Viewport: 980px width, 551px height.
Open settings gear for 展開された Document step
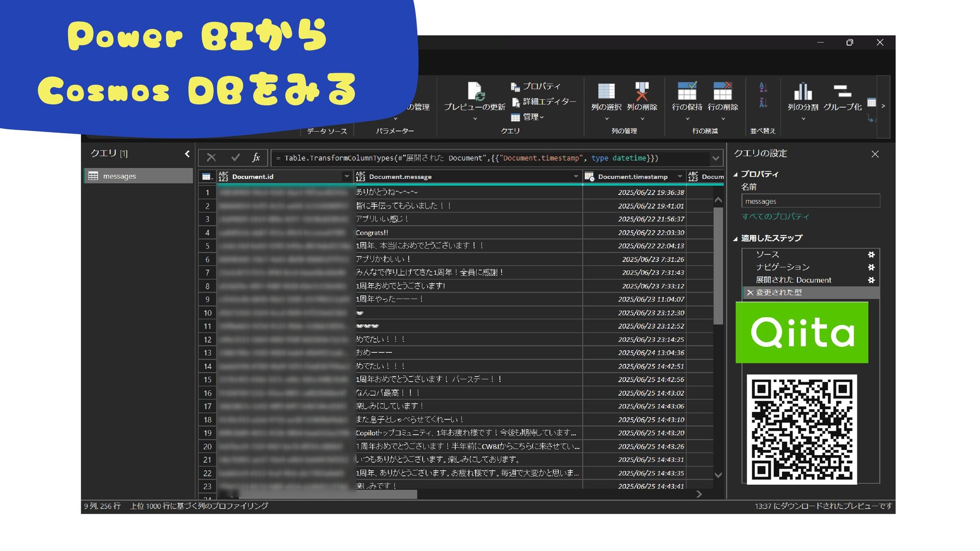871,280
